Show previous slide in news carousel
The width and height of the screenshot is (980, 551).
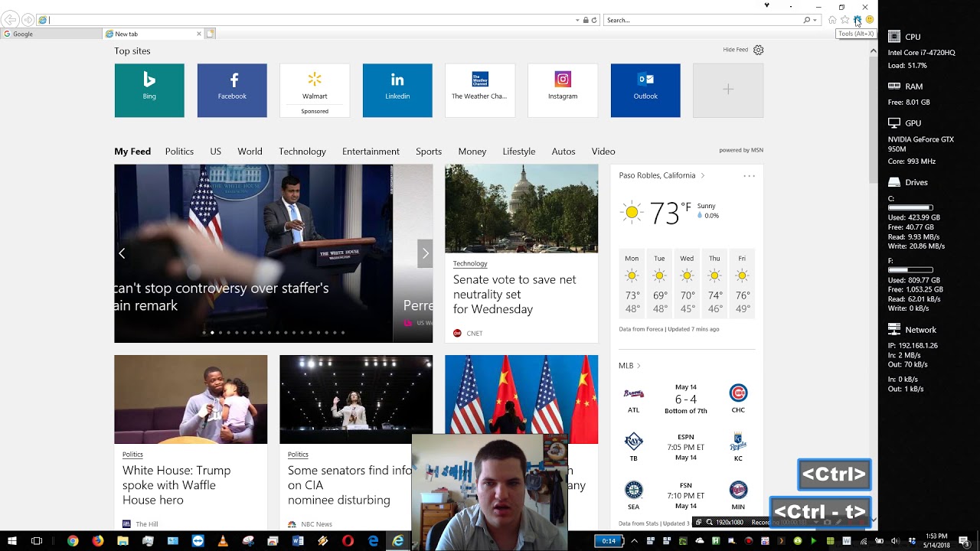click(122, 253)
